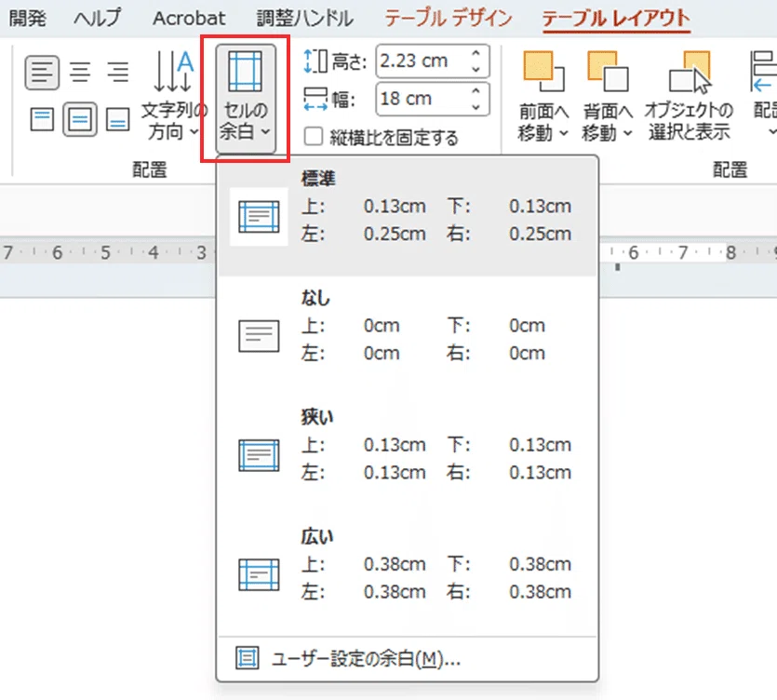Align text left in the cell
777x700 pixels.
42,73
